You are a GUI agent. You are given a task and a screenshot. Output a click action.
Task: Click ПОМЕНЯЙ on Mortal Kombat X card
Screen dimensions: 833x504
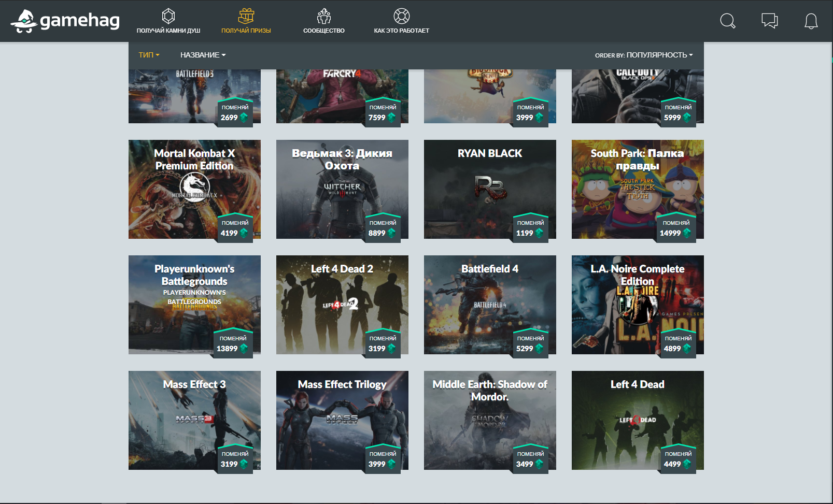coord(235,223)
